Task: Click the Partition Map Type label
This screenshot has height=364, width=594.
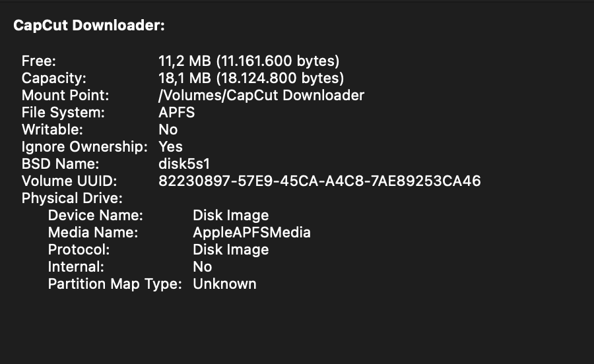Action: click(x=115, y=284)
